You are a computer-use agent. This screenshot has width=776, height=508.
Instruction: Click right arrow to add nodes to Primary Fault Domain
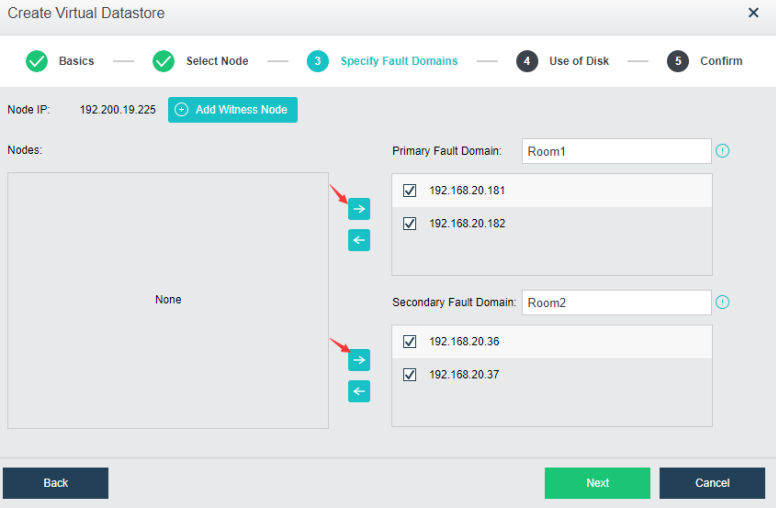coord(359,209)
